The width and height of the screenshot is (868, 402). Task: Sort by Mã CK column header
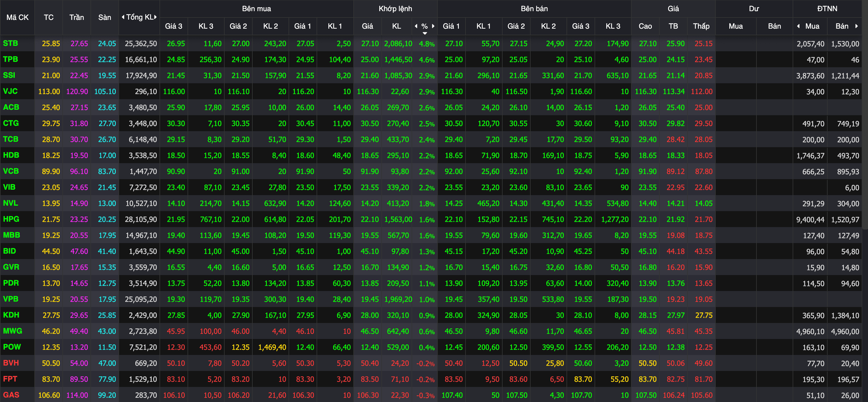pyautogui.click(x=17, y=17)
